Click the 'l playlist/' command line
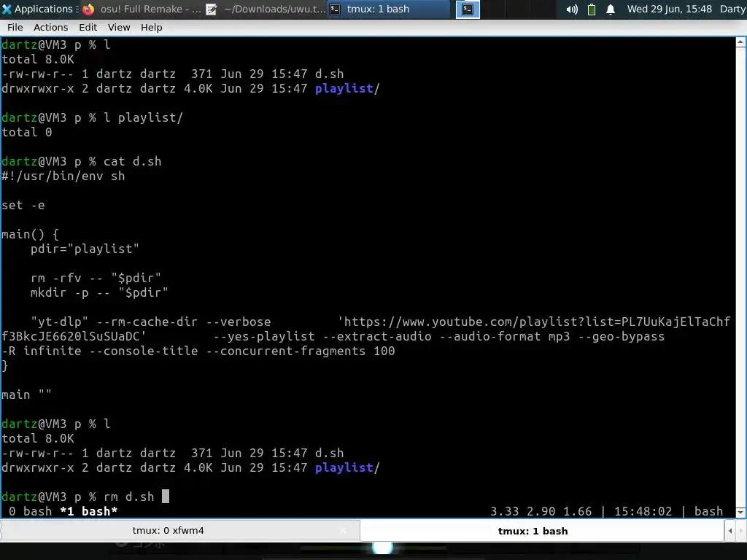Viewport: 747px width, 560px height. click(143, 117)
